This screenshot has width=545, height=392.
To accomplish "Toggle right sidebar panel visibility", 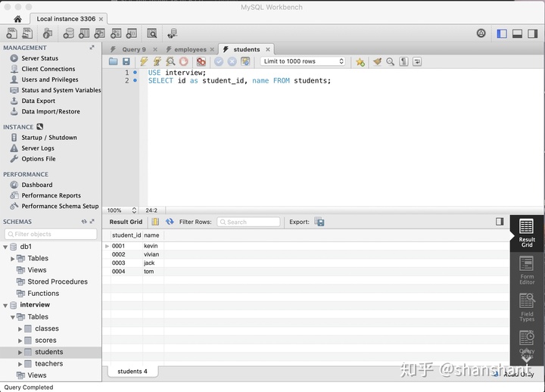I will pyautogui.click(x=532, y=34).
